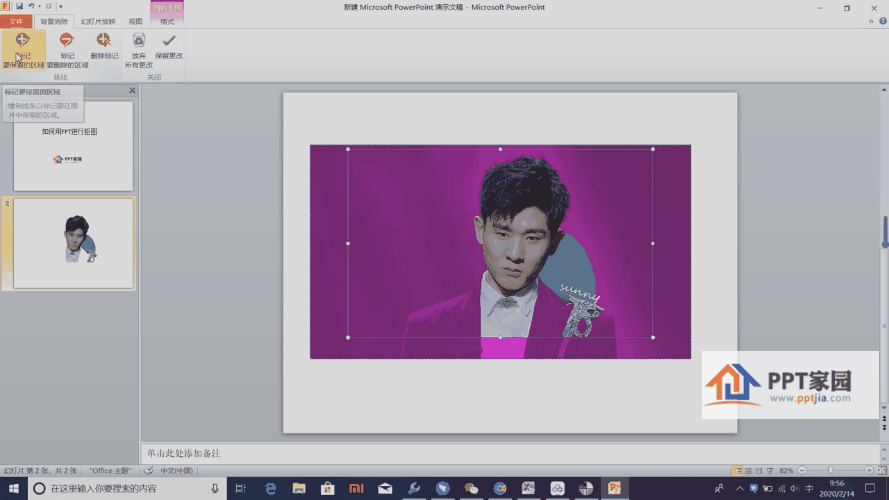Open Customize Quick Access Toolbar dropdown
The height and width of the screenshot is (500, 889).
pos(61,6)
